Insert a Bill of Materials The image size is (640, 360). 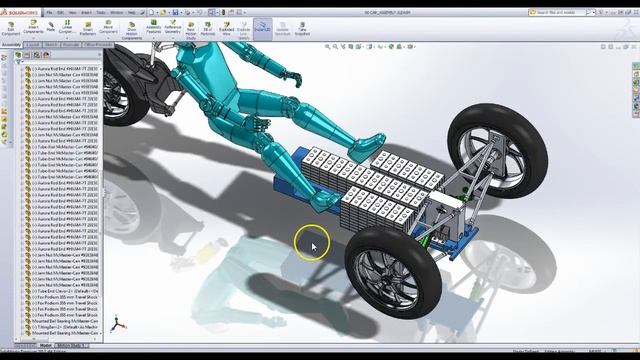pyautogui.click(x=208, y=29)
